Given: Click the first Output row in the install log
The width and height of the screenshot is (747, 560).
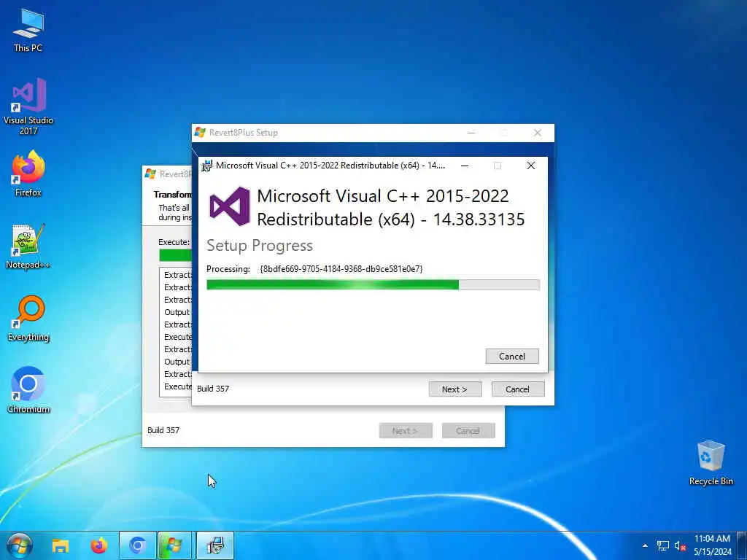Looking at the screenshot, I should (x=177, y=312).
